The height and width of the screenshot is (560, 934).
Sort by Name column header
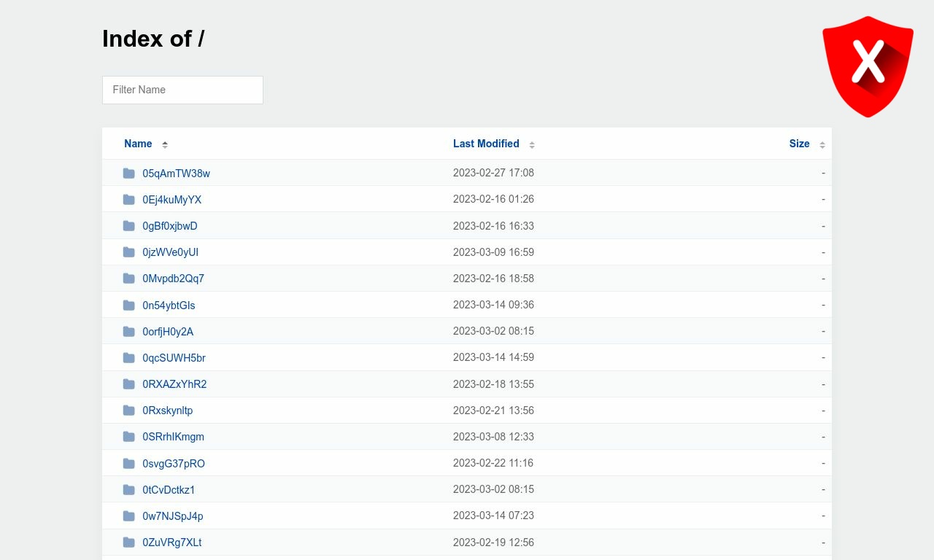point(138,144)
